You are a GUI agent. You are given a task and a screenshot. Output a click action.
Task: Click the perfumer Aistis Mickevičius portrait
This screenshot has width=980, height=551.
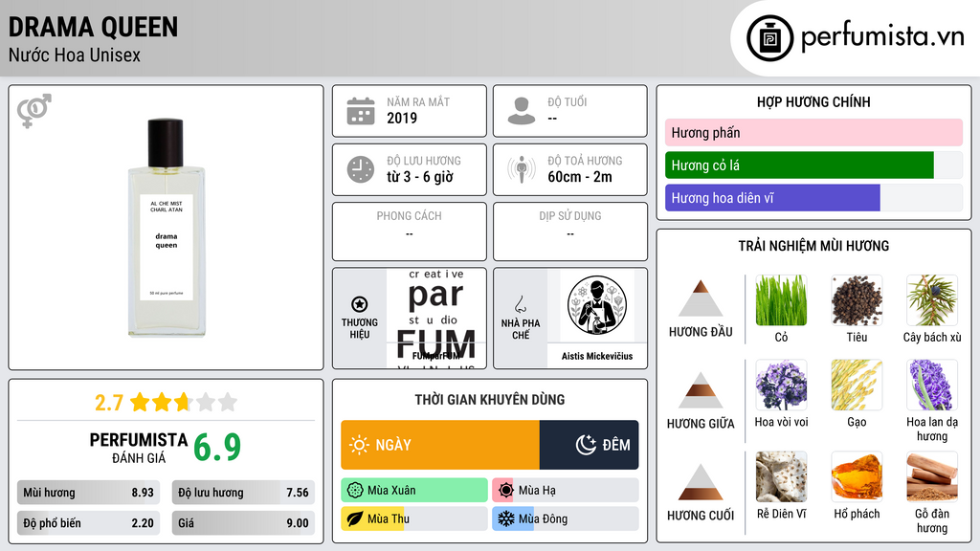(x=597, y=305)
